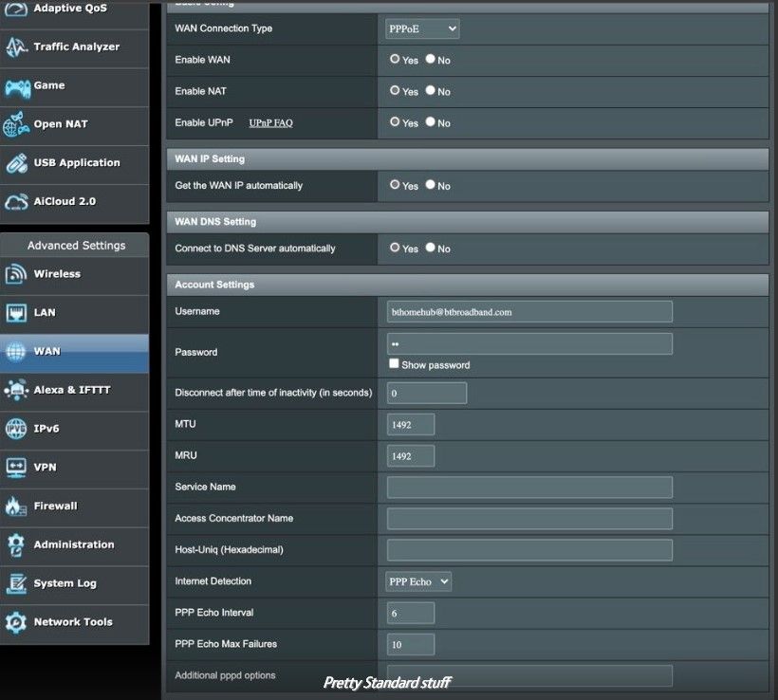
Task: Expand the Internet Detection dropdown
Action: click(x=418, y=581)
